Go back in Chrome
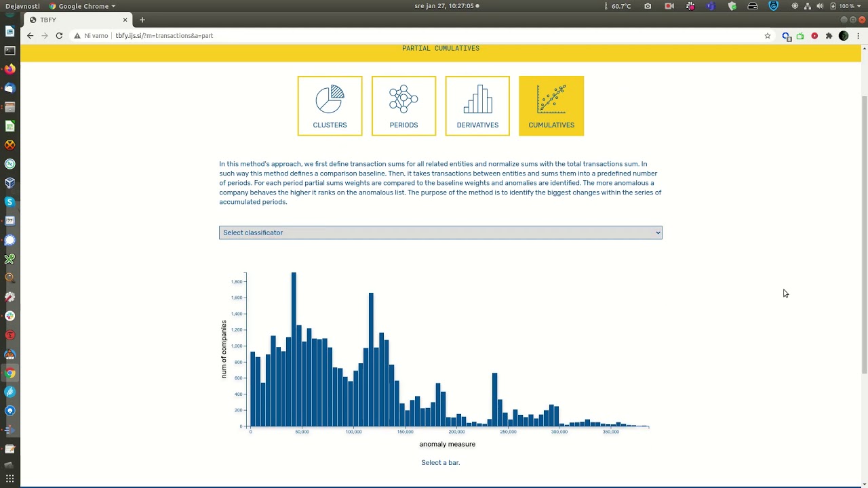 click(30, 36)
